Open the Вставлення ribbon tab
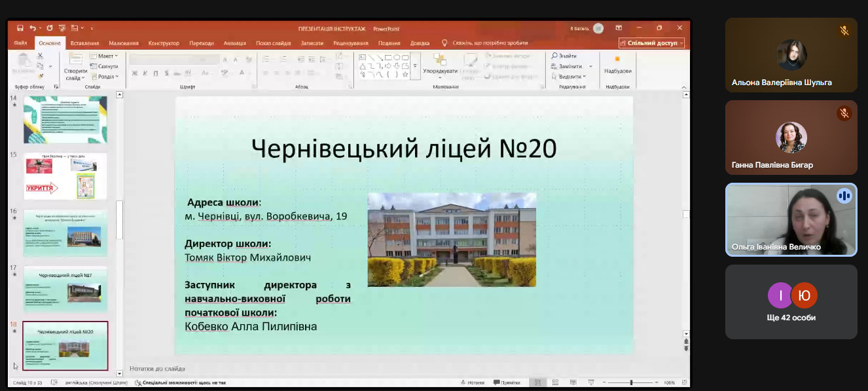The height and width of the screenshot is (391, 868). [x=84, y=43]
